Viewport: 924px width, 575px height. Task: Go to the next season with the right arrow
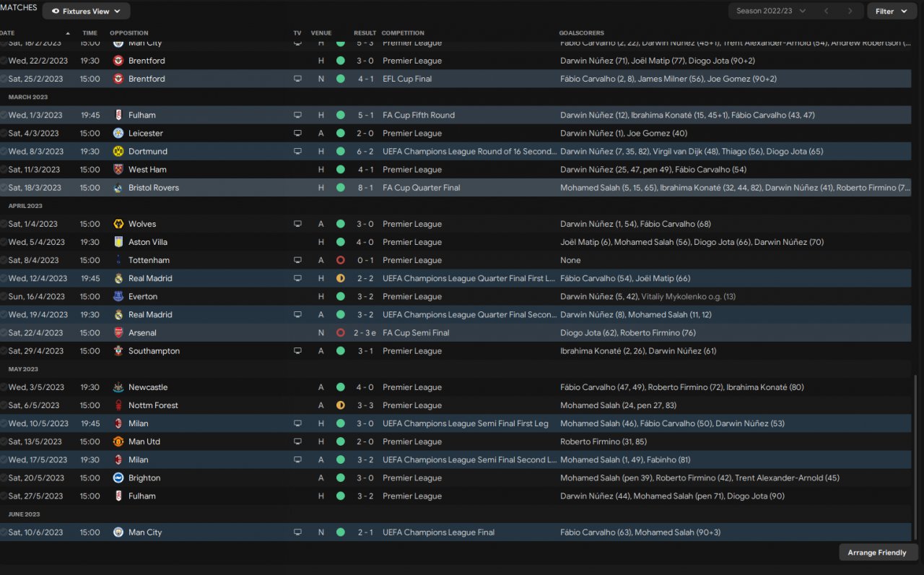click(x=850, y=11)
